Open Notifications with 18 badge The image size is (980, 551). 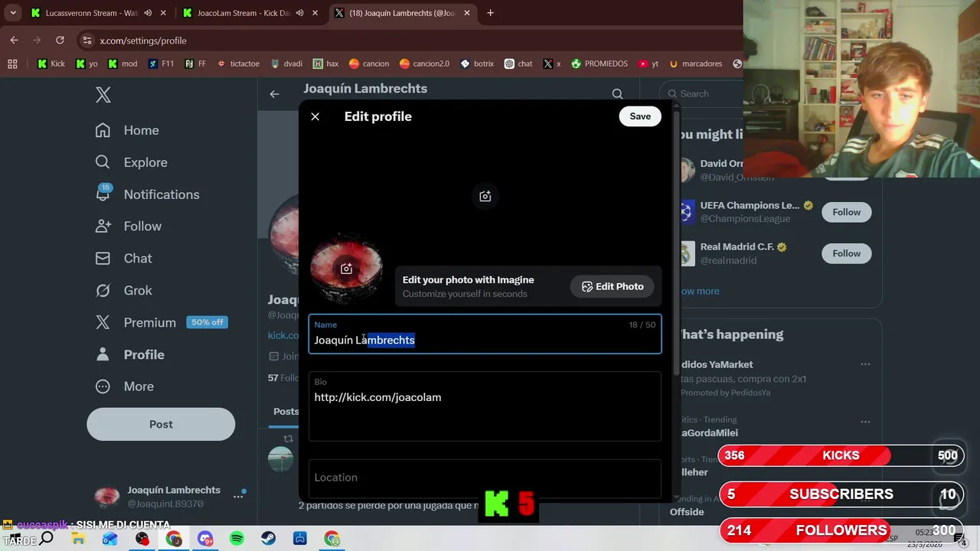[x=147, y=194]
